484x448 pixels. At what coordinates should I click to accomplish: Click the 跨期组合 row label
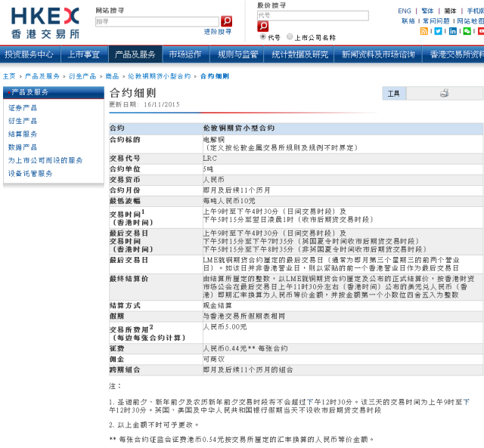pos(125,369)
